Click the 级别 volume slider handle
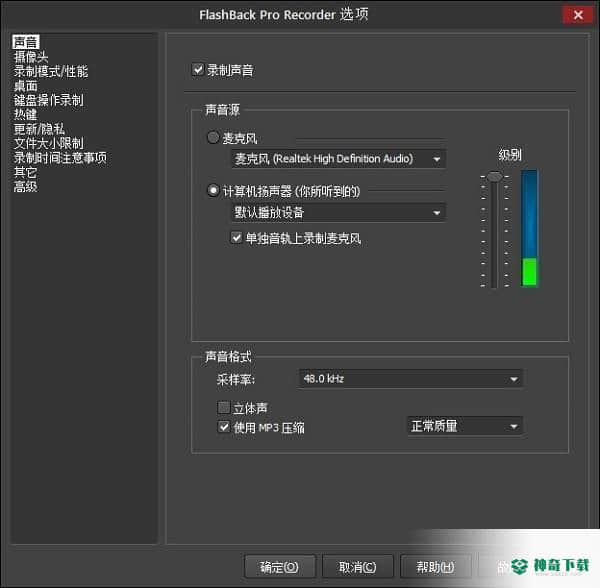Screen dimensions: 600x588 coord(494,176)
